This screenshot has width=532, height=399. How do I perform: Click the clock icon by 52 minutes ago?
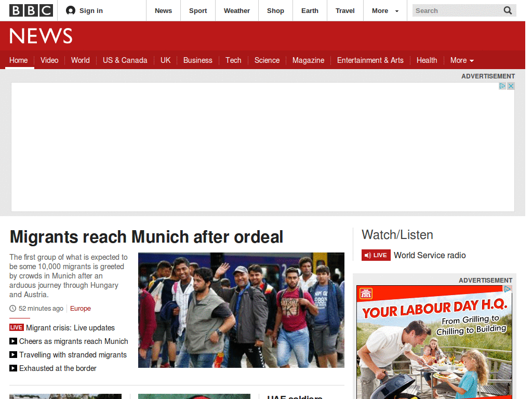12,309
